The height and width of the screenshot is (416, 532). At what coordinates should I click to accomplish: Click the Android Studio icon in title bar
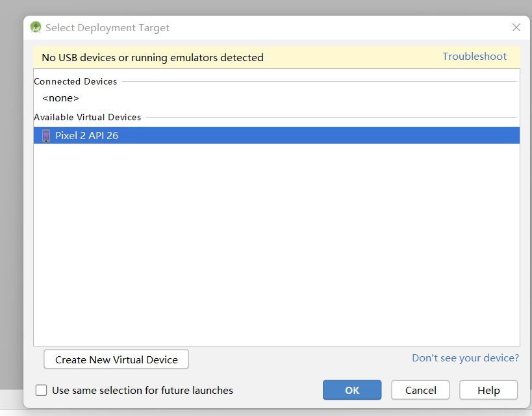click(x=36, y=27)
